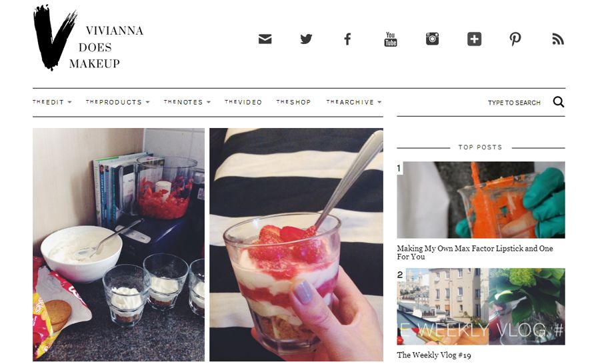
Task: Subscribe via the RSS feed icon
Action: click(558, 39)
